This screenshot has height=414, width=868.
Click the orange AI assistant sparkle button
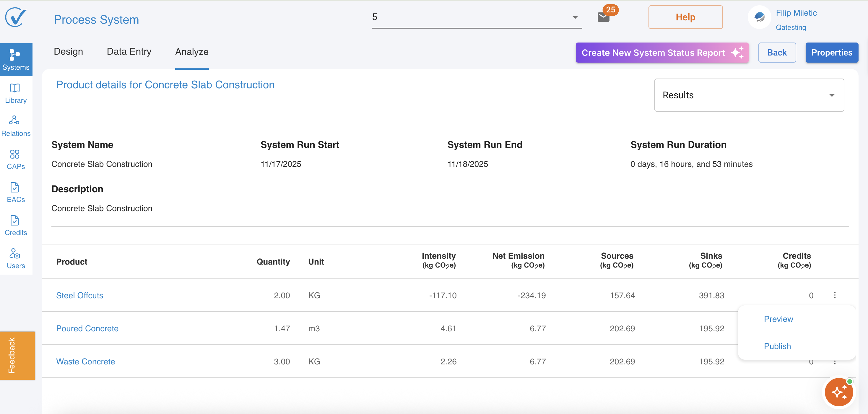pyautogui.click(x=838, y=392)
